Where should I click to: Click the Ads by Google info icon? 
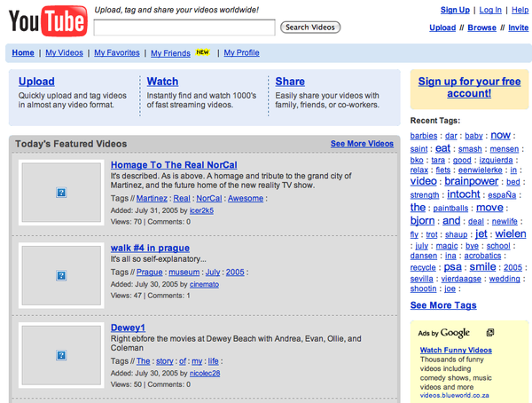point(490,332)
